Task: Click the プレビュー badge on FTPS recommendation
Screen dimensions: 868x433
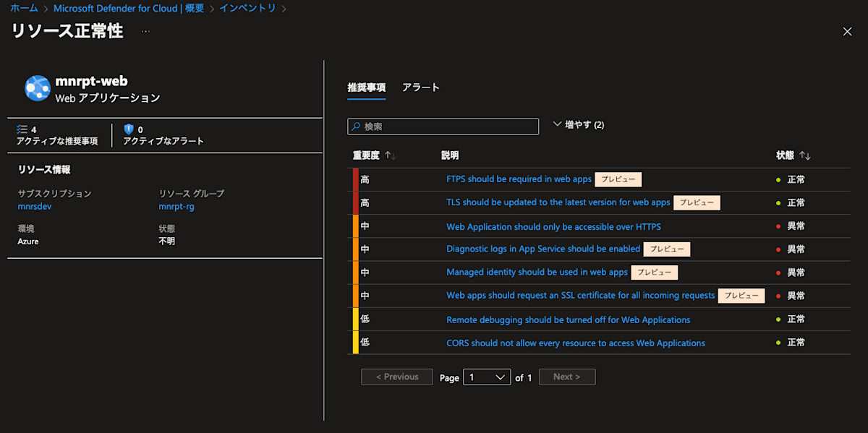Action: point(618,179)
